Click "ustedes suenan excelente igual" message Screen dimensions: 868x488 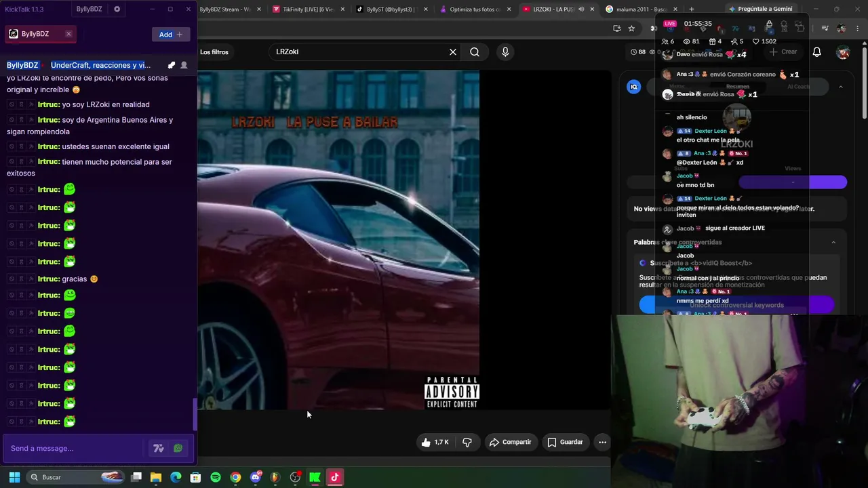[116, 146]
